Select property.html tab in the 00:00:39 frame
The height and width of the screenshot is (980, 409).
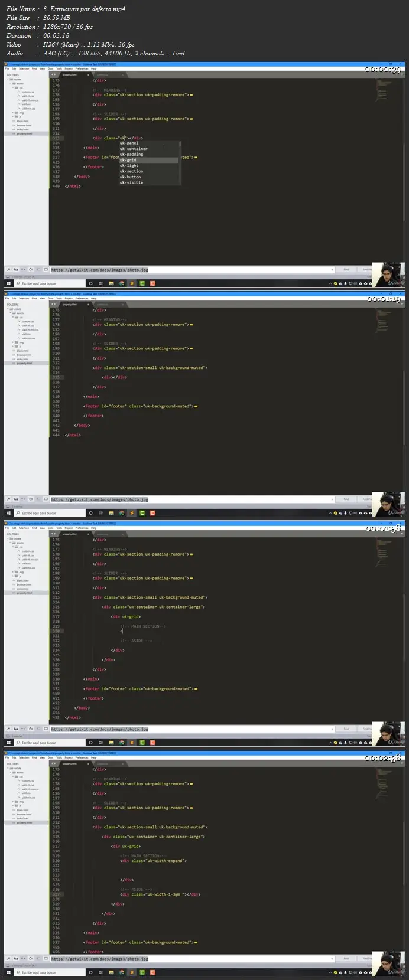[72, 74]
